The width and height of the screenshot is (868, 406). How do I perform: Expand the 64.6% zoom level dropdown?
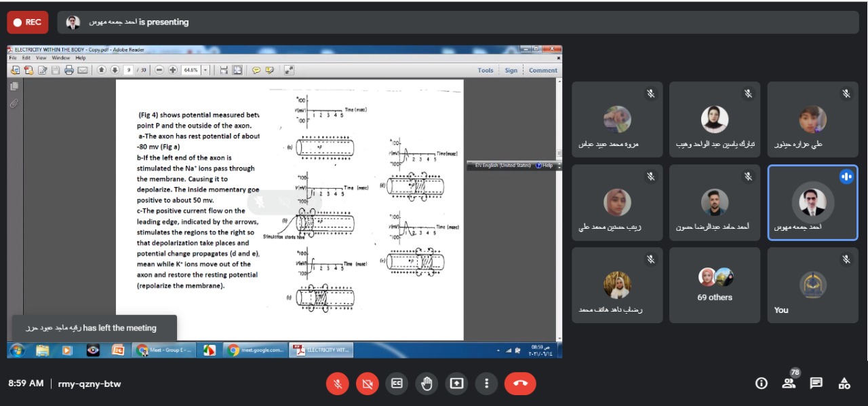pyautogui.click(x=205, y=70)
